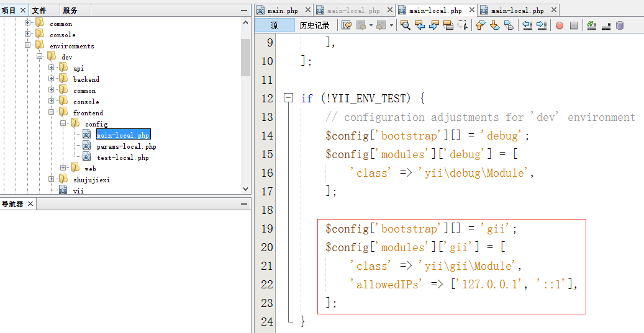This screenshot has width=644, height=333.
Task: Collapse code fold at line 12
Action: [x=288, y=98]
